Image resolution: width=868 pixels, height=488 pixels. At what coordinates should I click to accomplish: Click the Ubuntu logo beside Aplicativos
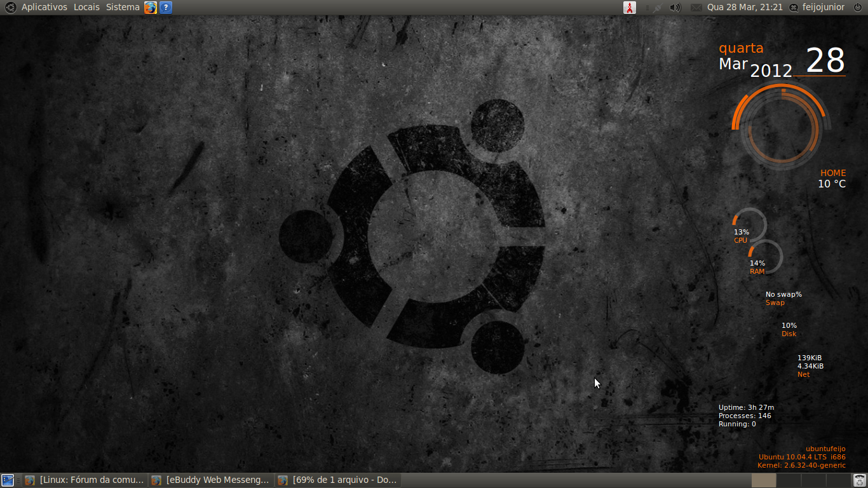point(11,8)
